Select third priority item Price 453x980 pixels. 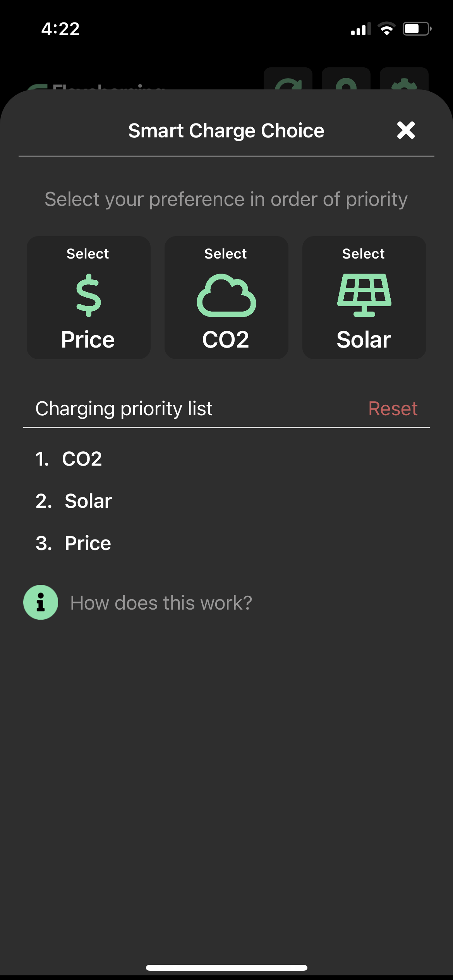[x=88, y=543]
